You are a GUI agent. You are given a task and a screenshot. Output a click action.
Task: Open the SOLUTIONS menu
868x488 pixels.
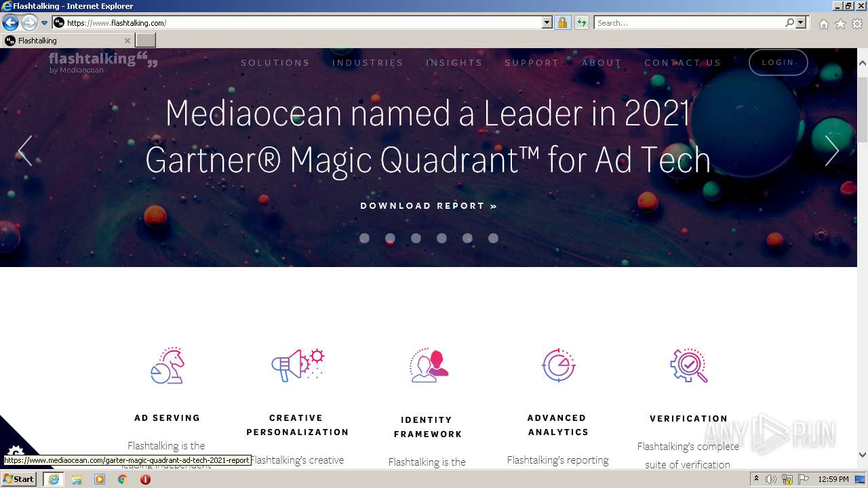click(x=275, y=62)
